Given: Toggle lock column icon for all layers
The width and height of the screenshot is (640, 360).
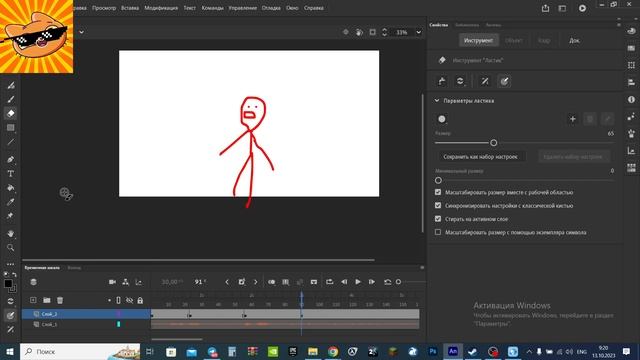Looking at the screenshot, I should [140, 300].
